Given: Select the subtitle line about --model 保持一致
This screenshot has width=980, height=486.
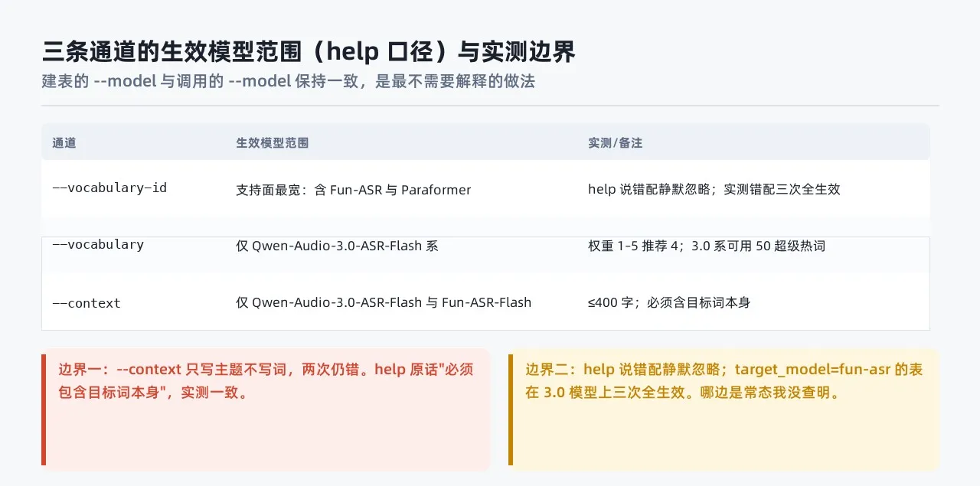Looking at the screenshot, I should (288, 81).
